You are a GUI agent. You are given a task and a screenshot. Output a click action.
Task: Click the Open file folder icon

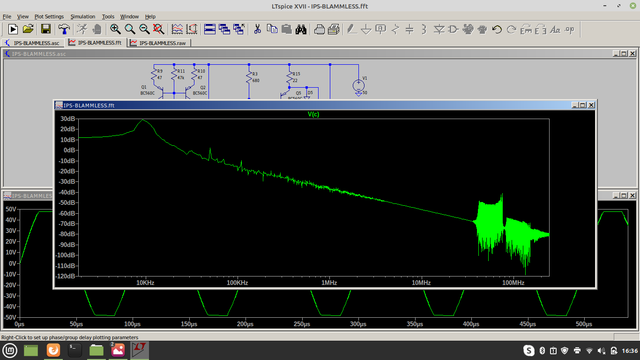[x=28, y=29]
